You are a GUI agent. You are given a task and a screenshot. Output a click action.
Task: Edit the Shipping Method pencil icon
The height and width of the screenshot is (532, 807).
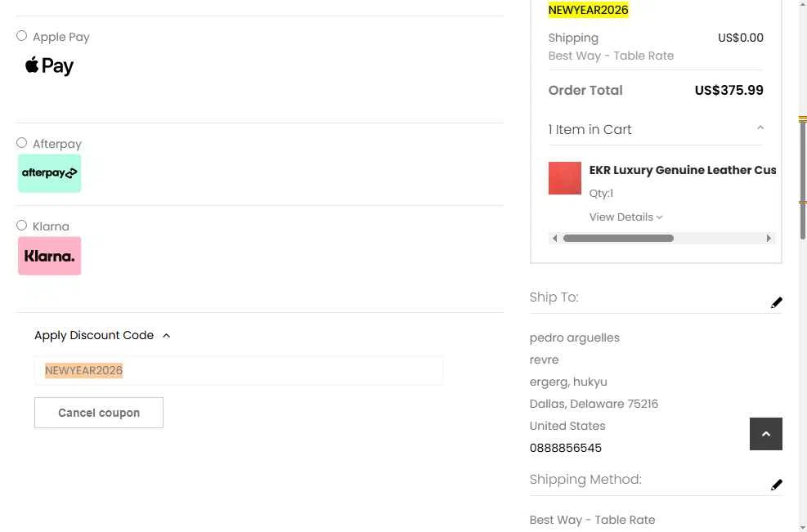[776, 485]
